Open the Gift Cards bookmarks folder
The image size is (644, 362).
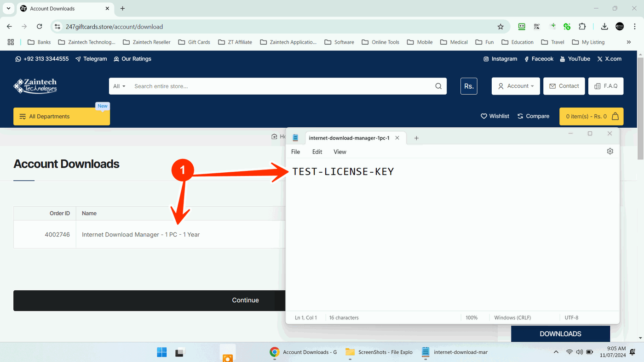click(194, 42)
